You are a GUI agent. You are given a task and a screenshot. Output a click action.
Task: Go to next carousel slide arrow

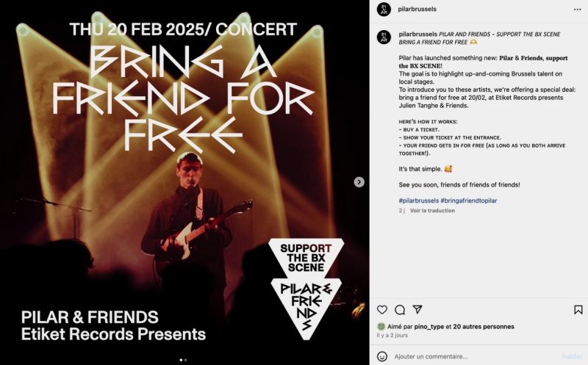coord(359,182)
